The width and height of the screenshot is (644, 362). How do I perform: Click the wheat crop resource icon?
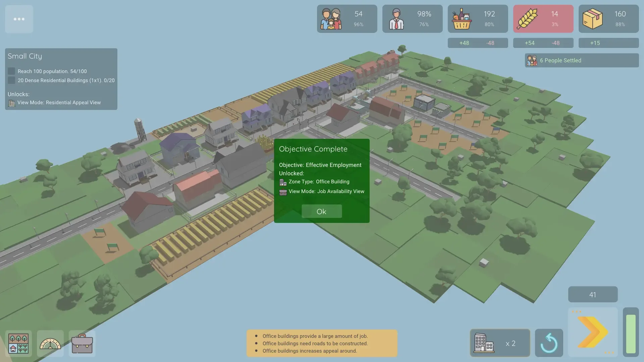pos(527,19)
